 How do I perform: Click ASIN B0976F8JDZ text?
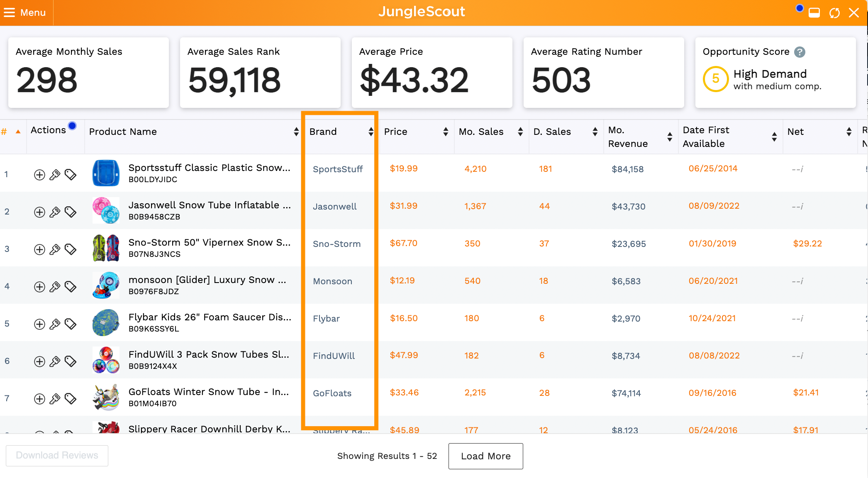point(154,291)
